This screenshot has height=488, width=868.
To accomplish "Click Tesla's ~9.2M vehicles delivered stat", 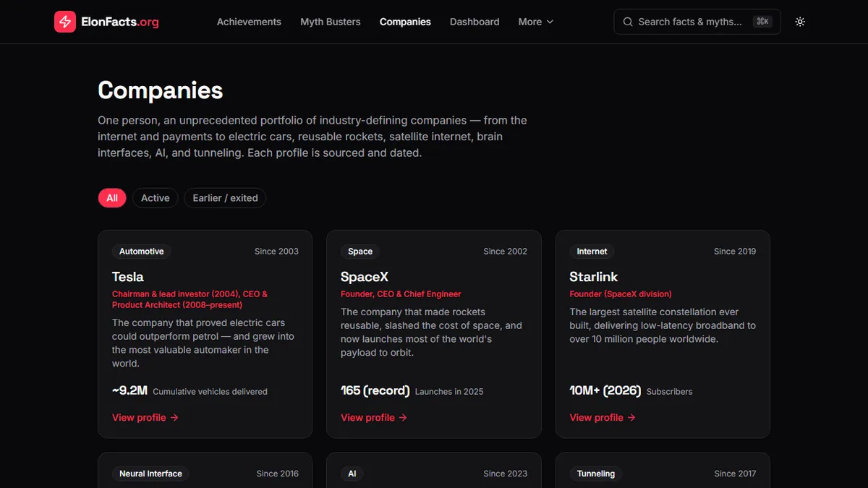I will coord(190,391).
